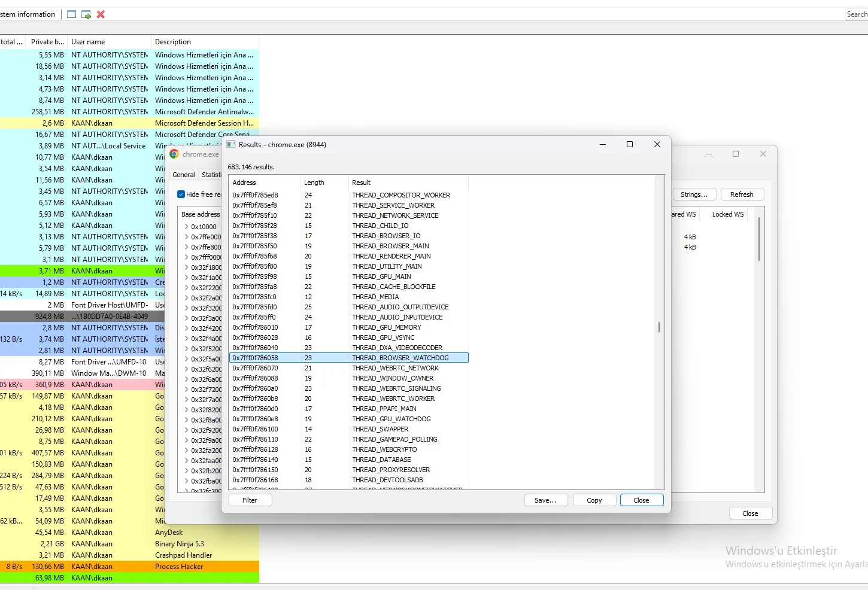Select the THREAD_BROWSER_WATCHDOG result row
Screen dimensions: 868x590
point(348,358)
